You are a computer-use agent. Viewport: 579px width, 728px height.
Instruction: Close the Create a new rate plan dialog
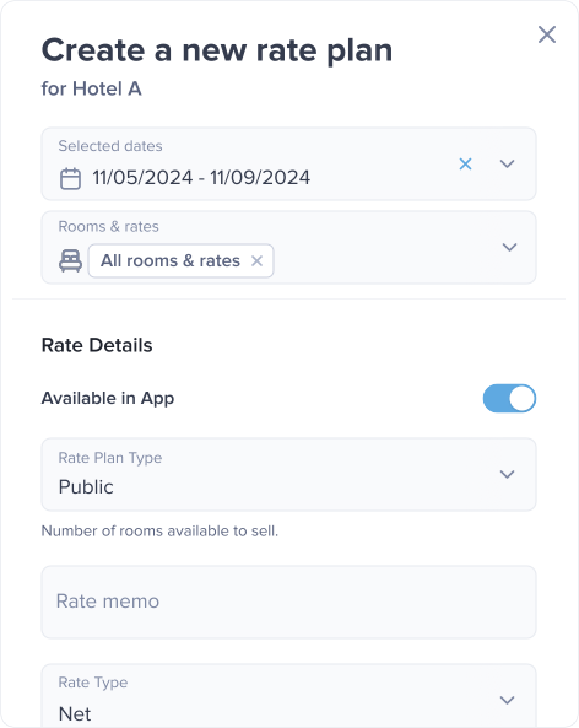[546, 34]
